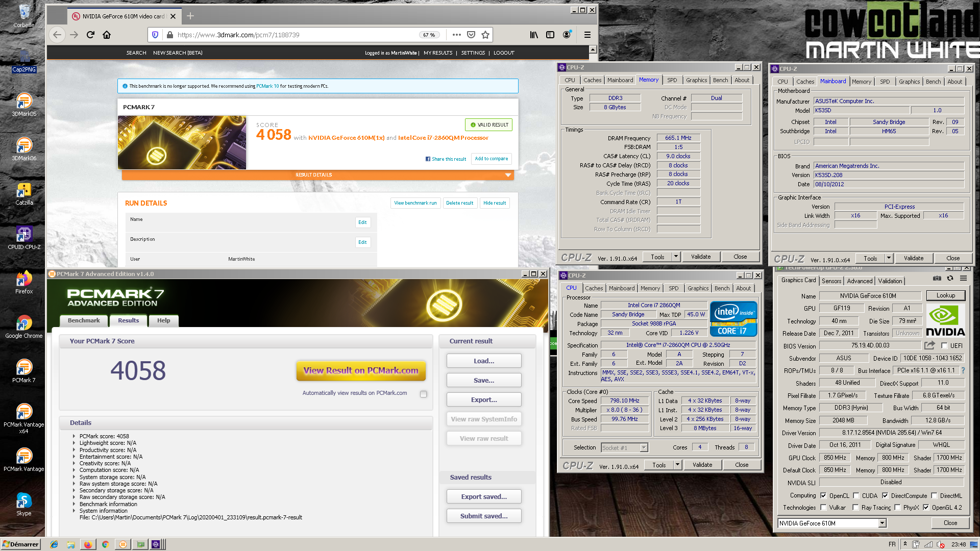Screen dimensions: 980x551
Task: Open the GPU-Z hamburger menu
Action: point(963,279)
